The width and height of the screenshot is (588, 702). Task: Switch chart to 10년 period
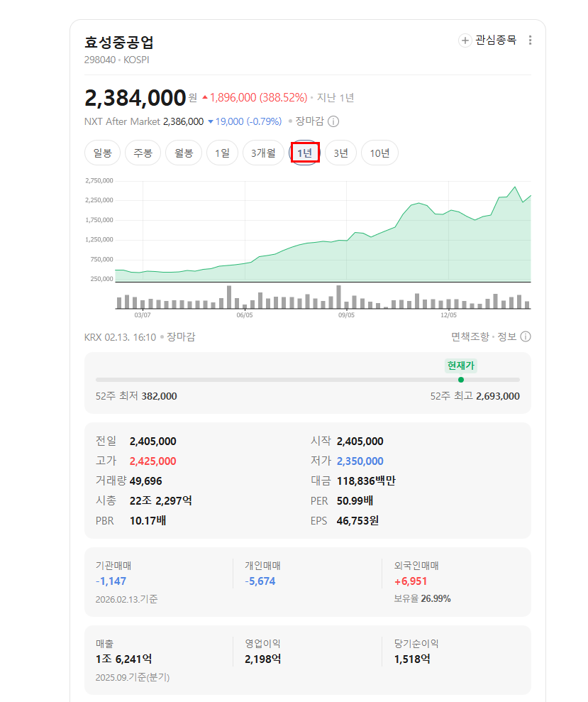pos(380,153)
